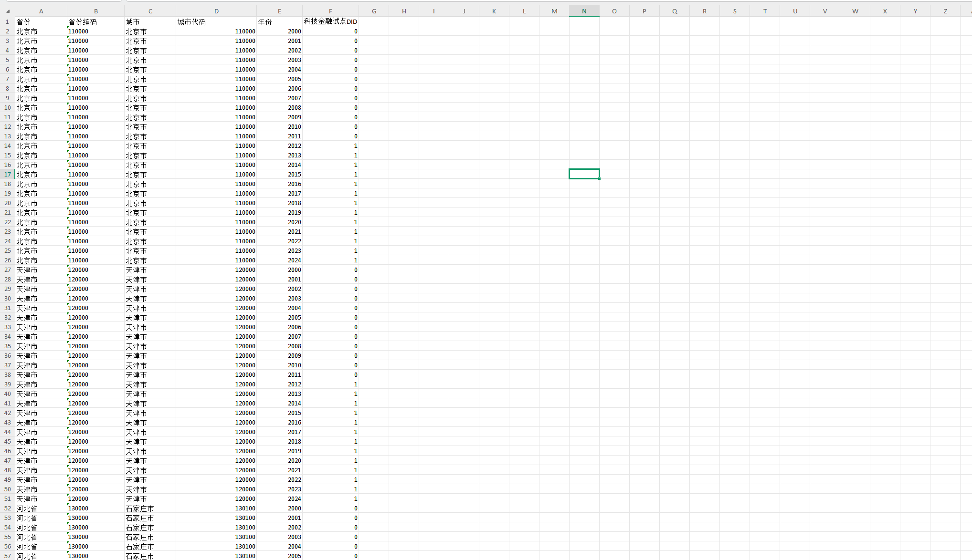Select the row 17 header
Image resolution: width=972 pixels, height=560 pixels.
pyautogui.click(x=7, y=174)
